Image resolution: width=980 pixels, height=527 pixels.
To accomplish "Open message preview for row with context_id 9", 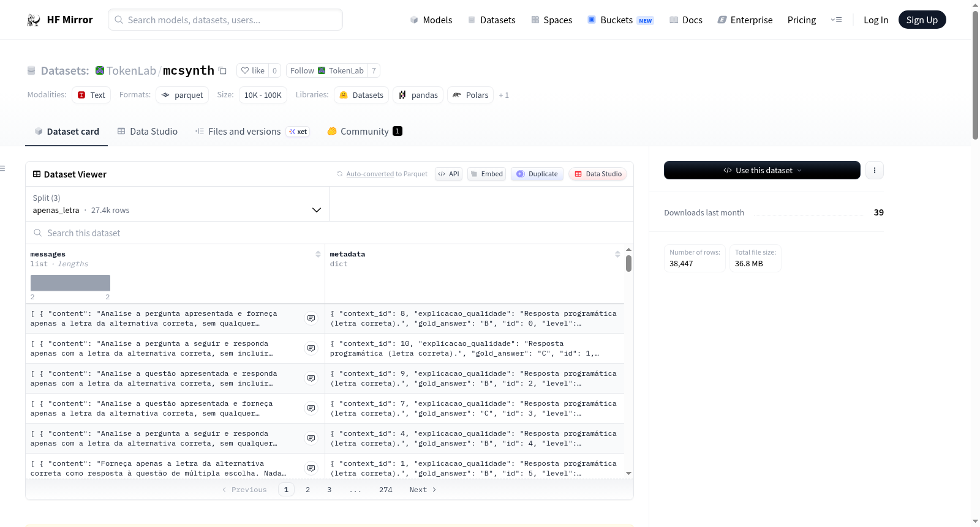I will click(x=311, y=378).
